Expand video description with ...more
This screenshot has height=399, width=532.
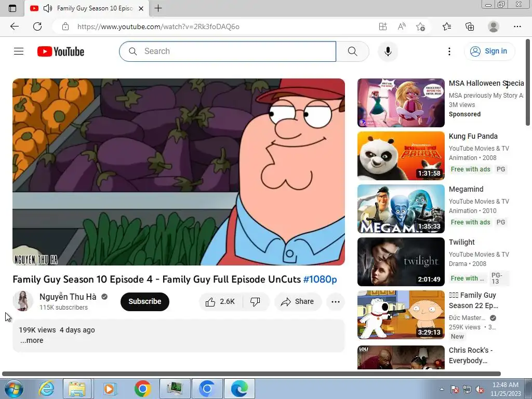point(32,340)
